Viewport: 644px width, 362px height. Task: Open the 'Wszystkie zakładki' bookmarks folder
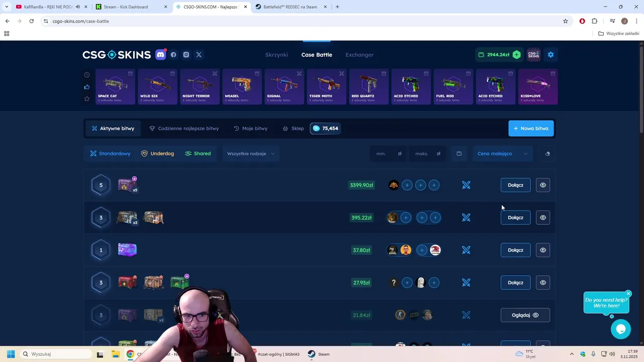point(619,34)
